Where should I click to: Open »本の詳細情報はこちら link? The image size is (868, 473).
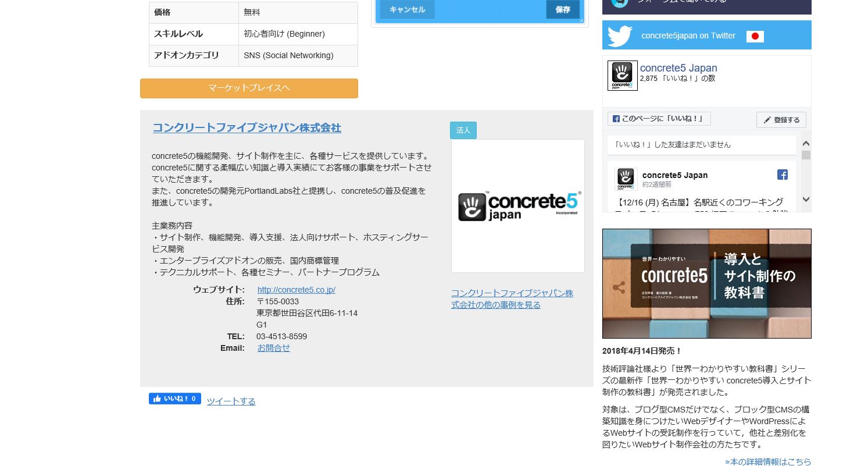point(768,462)
